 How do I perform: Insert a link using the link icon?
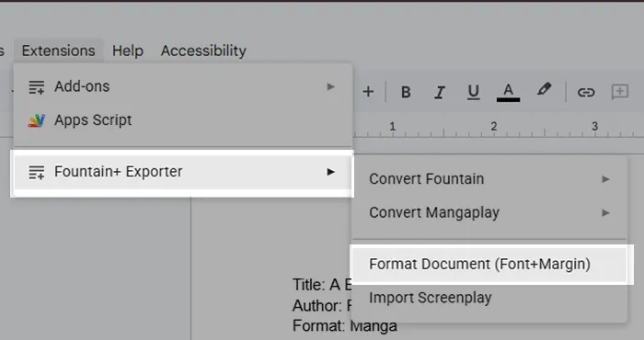pyautogui.click(x=586, y=93)
